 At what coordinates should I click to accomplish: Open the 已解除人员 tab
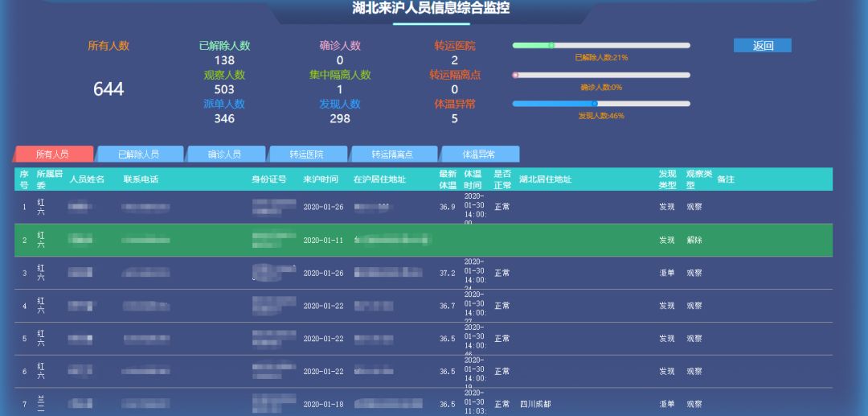click(139, 154)
